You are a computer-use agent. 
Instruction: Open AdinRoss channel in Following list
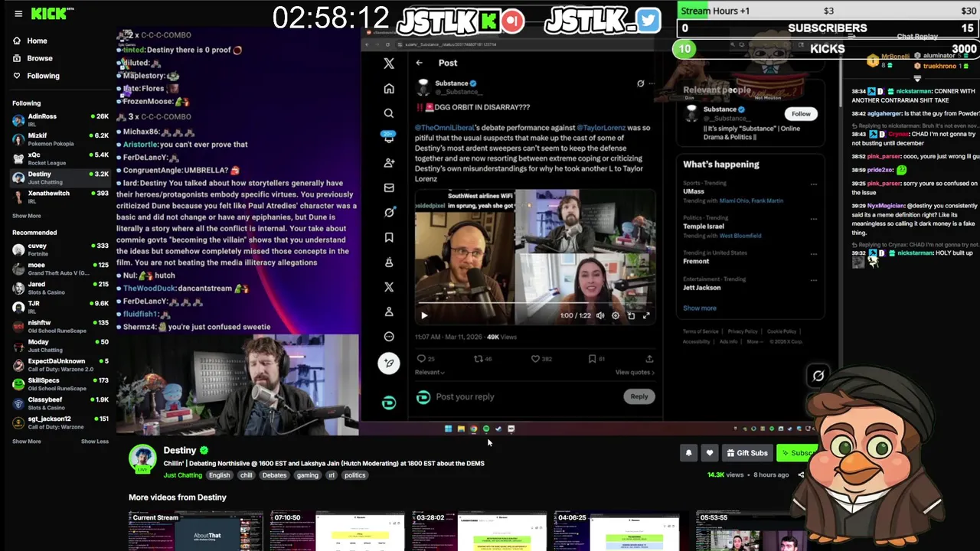coord(60,119)
